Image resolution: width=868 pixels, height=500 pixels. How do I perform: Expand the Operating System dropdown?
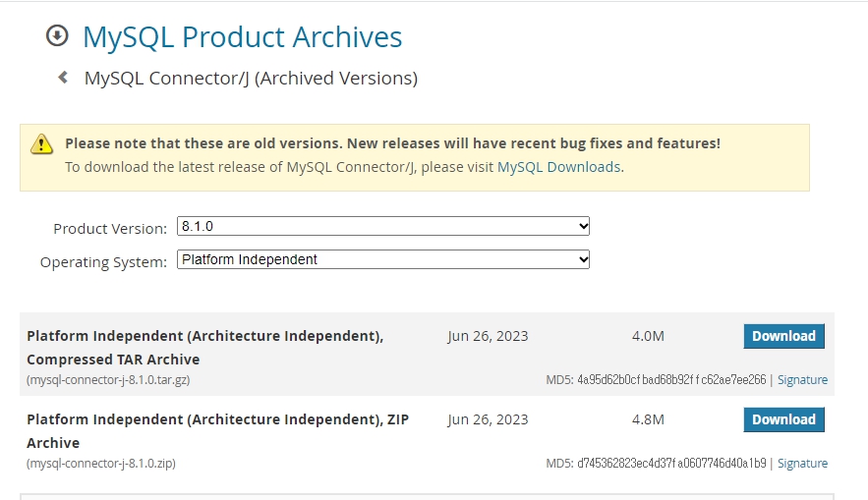[383, 259]
